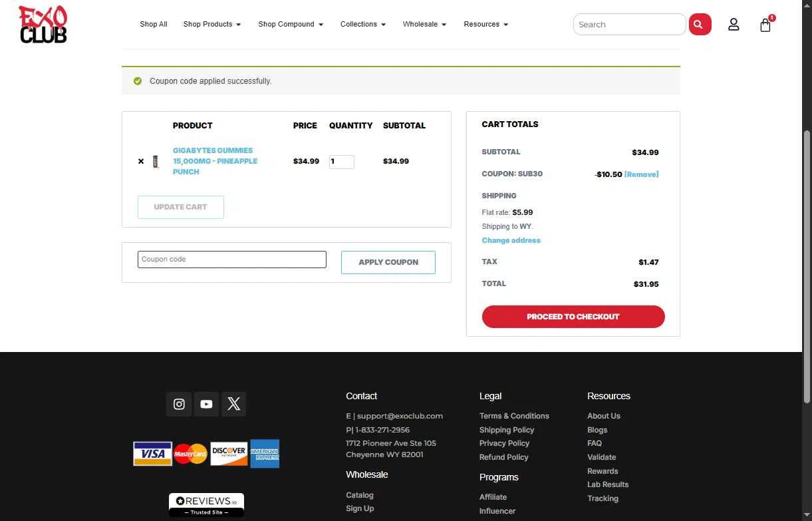Expand the Shop Products dropdown
Screen dimensions: 812x521
coord(212,25)
